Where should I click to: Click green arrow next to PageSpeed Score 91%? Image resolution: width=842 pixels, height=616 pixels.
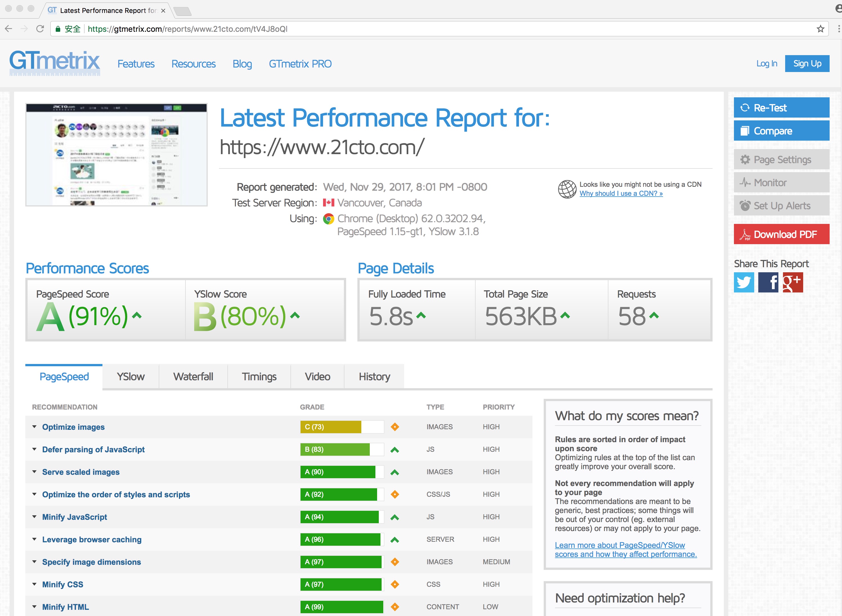(137, 316)
